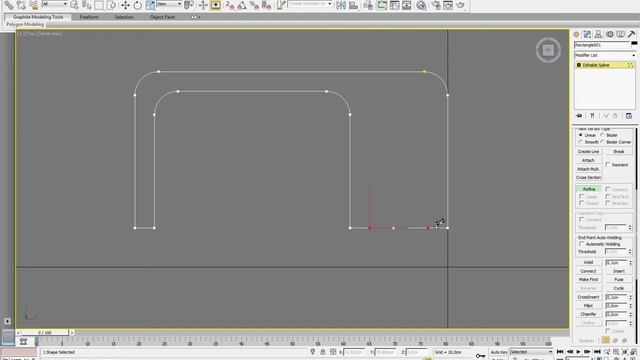The height and width of the screenshot is (360, 640).
Task: Open the Layer Manager icon
Action: [368, 5]
